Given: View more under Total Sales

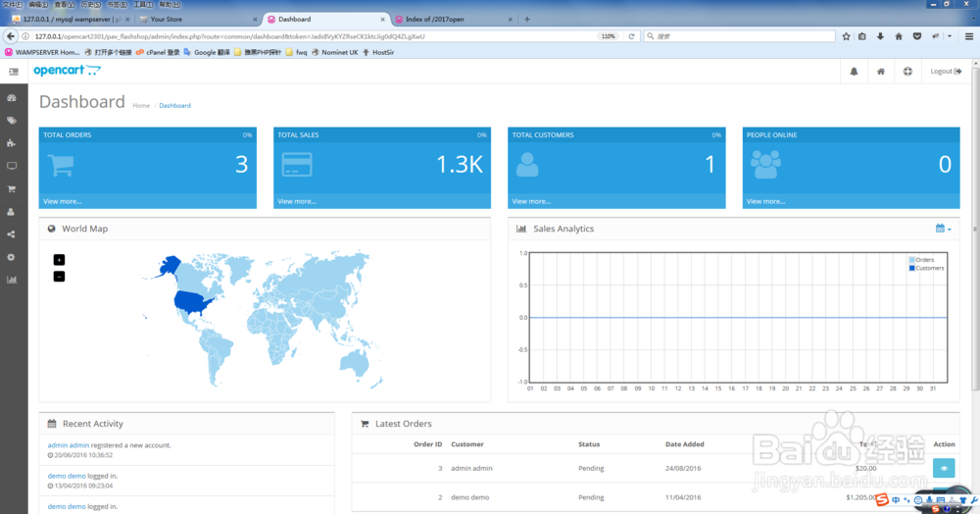Looking at the screenshot, I should [x=296, y=201].
